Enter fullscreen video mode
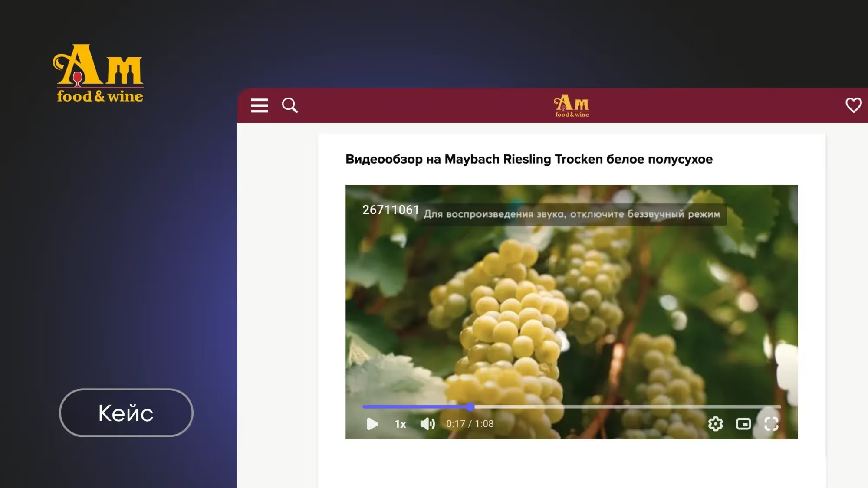Screen dimensions: 868x488 771,424
